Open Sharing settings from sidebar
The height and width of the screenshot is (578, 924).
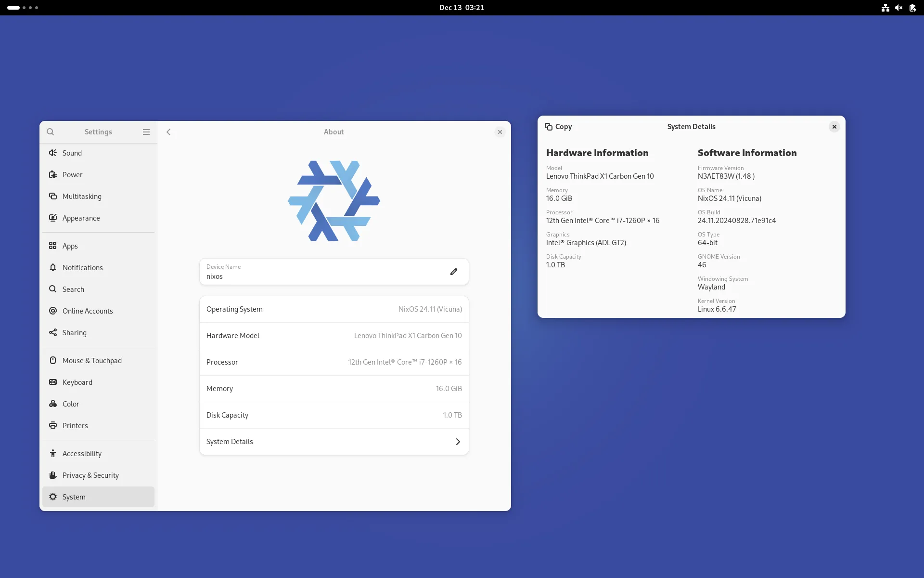pos(98,332)
